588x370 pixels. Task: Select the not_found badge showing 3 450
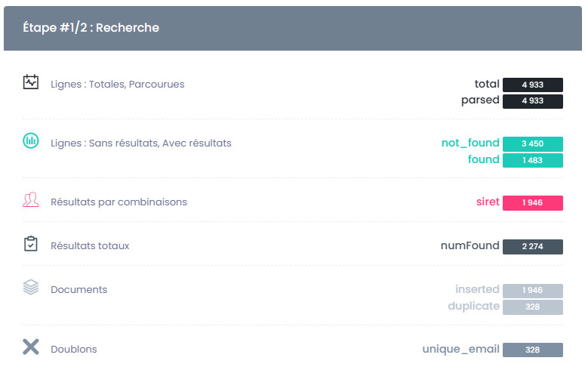pos(532,143)
